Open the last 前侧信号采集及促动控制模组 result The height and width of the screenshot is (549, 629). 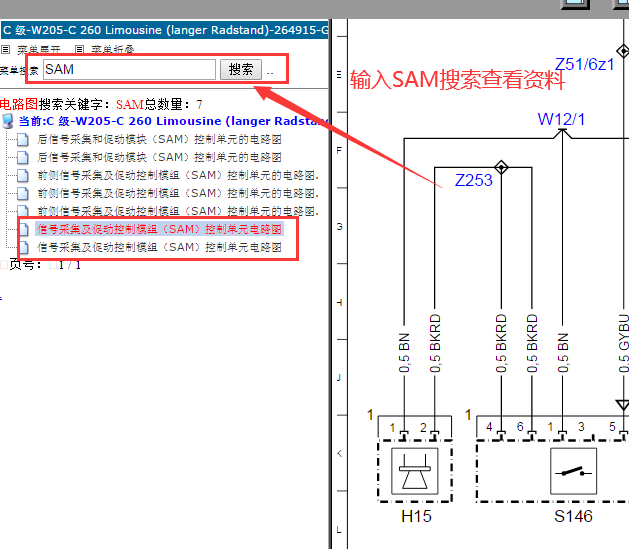coord(178,211)
